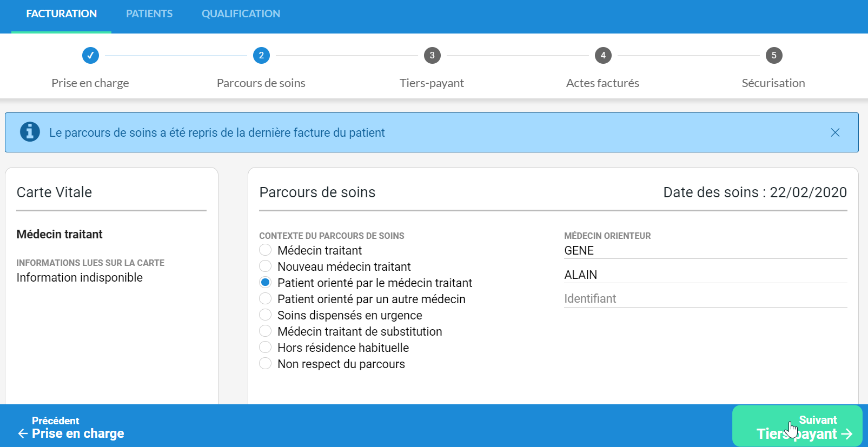Click the Identifiant input field
The image size is (868, 447).
[x=705, y=299]
